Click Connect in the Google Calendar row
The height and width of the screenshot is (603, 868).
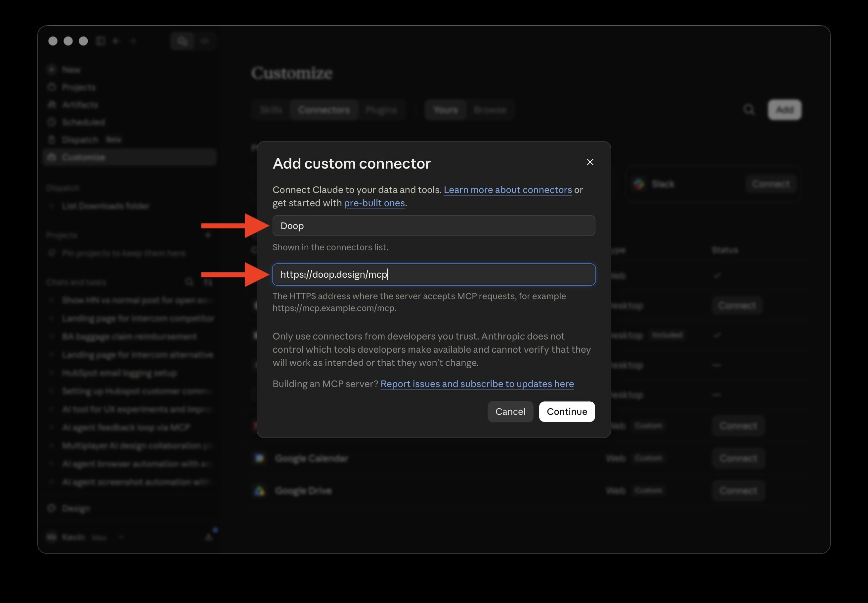738,458
